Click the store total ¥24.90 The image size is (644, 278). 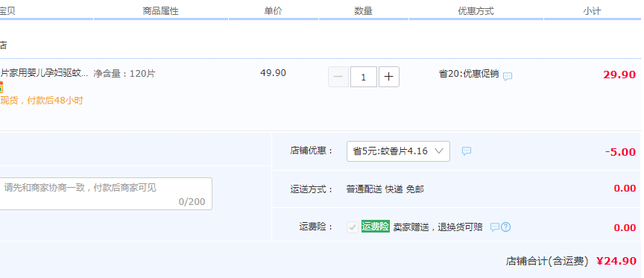(x=616, y=261)
